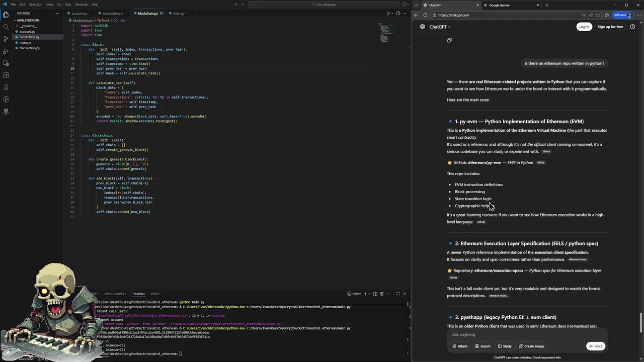Switch to Google Gemini browser tab
The image size is (644, 362).
511,5
